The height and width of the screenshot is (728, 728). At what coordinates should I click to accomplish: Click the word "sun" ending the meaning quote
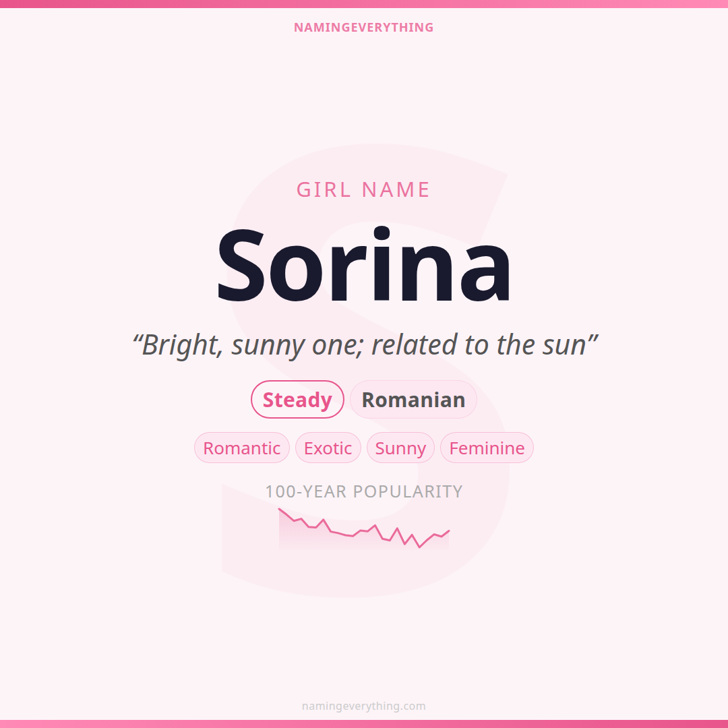[x=564, y=345]
